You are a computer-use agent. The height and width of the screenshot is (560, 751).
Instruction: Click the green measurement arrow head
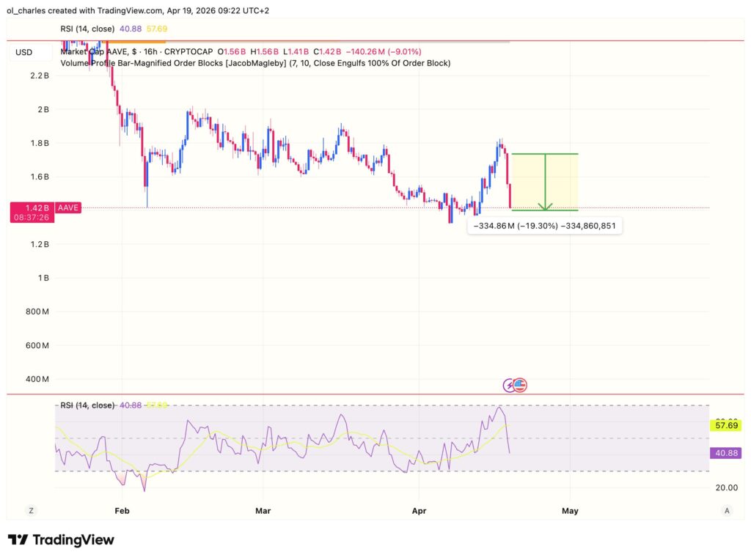pos(545,207)
